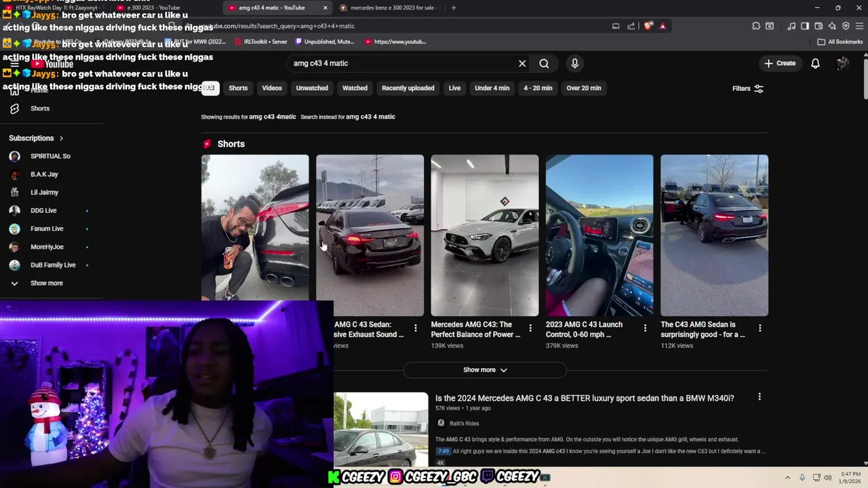
Task: Open options for C43 AMG Sedan surprisingly good short
Action: click(x=759, y=328)
